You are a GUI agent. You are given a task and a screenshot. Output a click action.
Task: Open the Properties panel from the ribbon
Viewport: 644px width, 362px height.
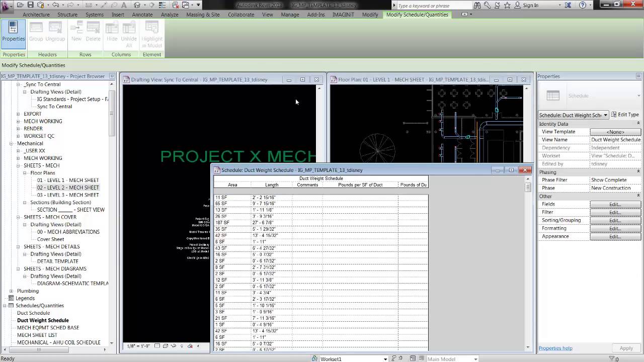tap(14, 34)
